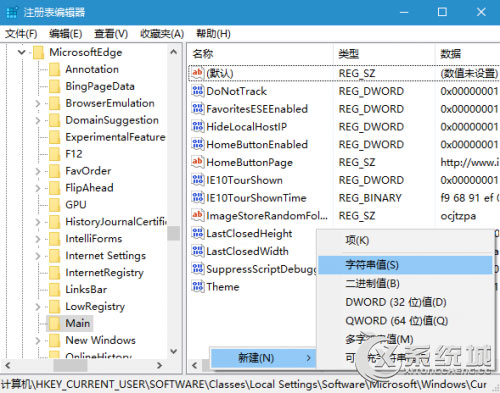Sort by the 名称 column header

(x=260, y=54)
